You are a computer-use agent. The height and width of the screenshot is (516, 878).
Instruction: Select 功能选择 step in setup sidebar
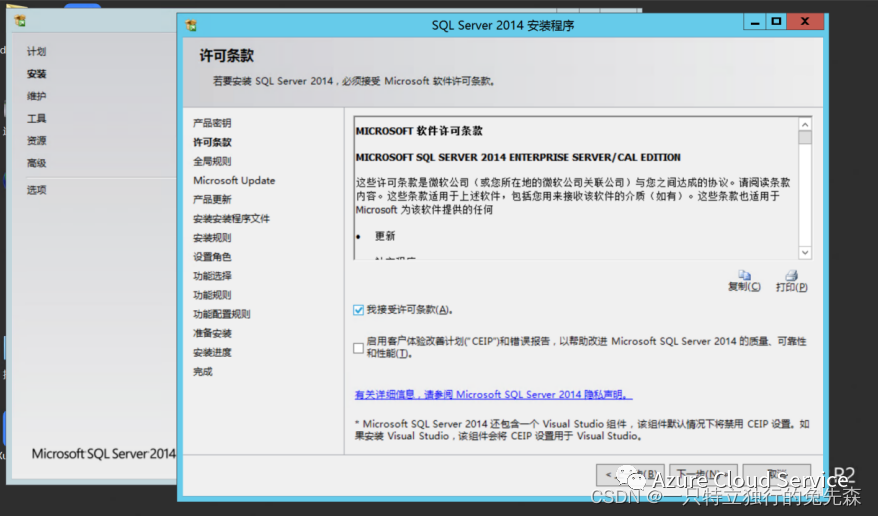coord(212,276)
